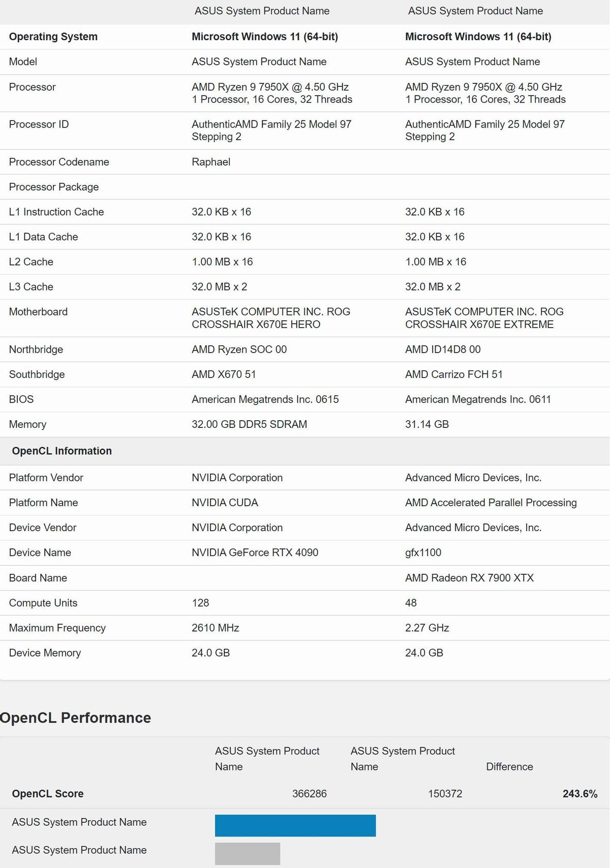The width and height of the screenshot is (610, 868).
Task: Click the 243.6% difference value
Action: click(x=580, y=794)
